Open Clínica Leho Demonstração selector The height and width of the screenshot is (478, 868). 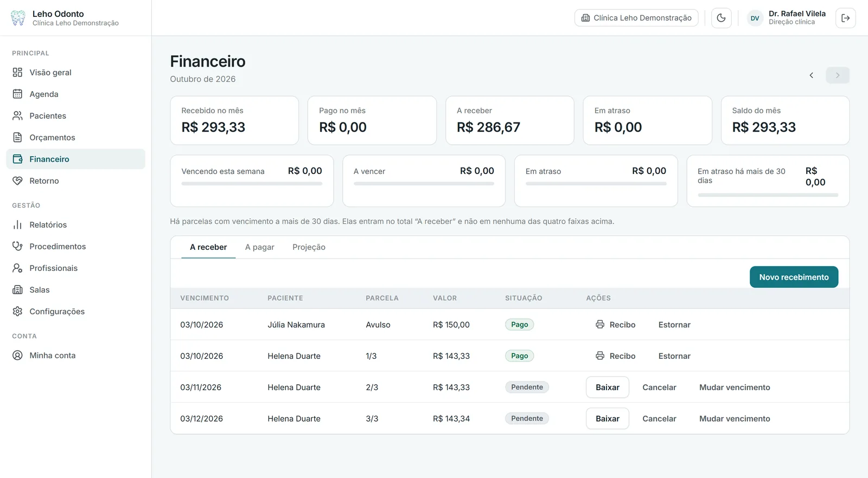tap(636, 18)
